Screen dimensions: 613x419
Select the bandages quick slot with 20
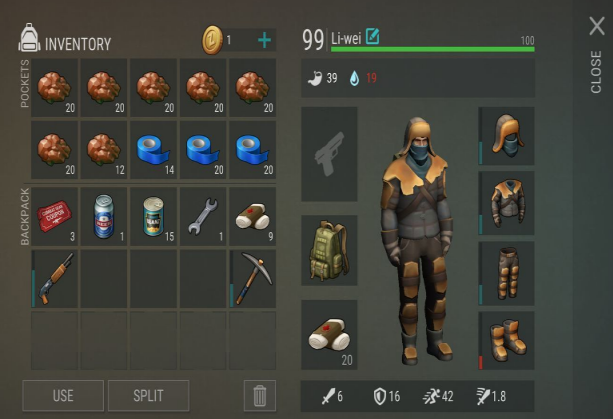tap(329, 335)
